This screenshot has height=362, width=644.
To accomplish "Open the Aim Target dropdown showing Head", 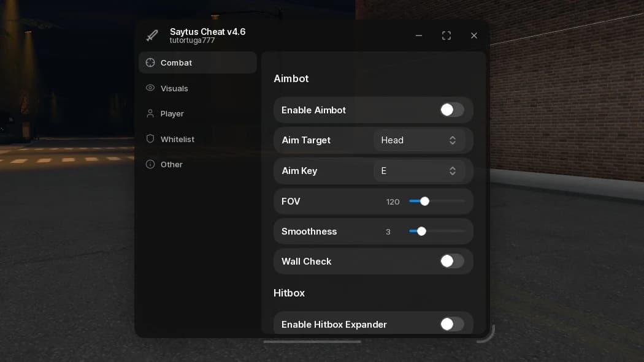I will 420,140.
